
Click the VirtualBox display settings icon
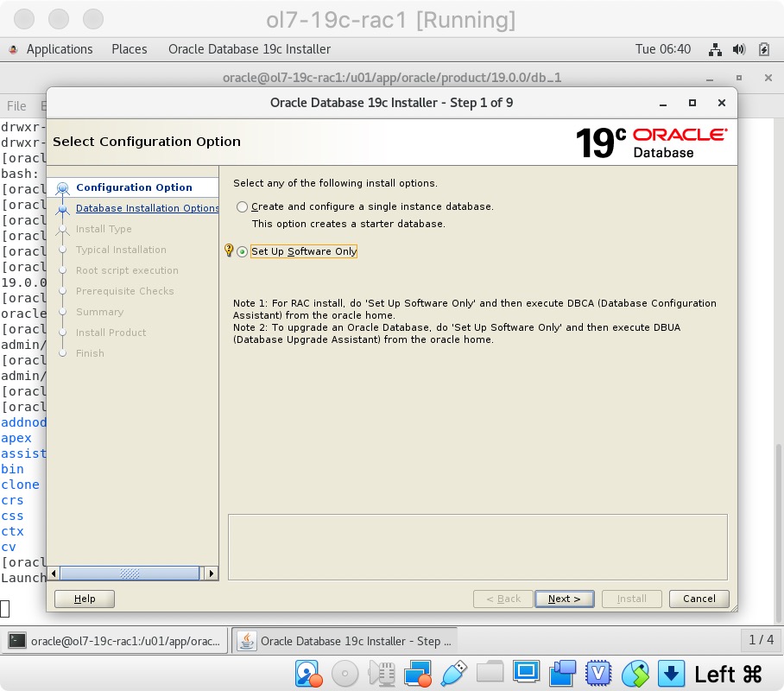tap(526, 672)
